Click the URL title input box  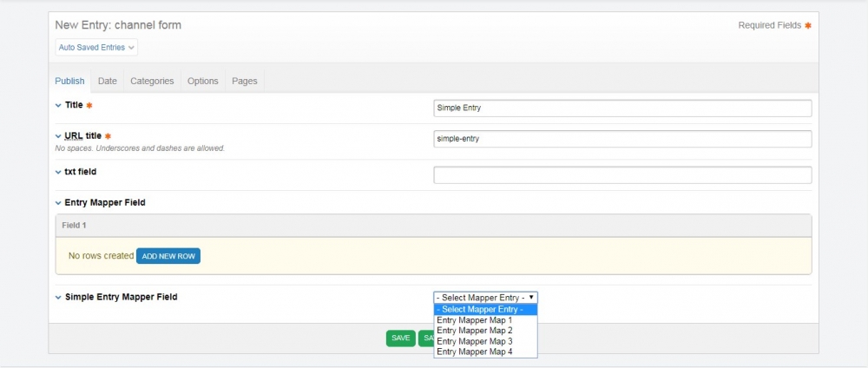tap(621, 139)
